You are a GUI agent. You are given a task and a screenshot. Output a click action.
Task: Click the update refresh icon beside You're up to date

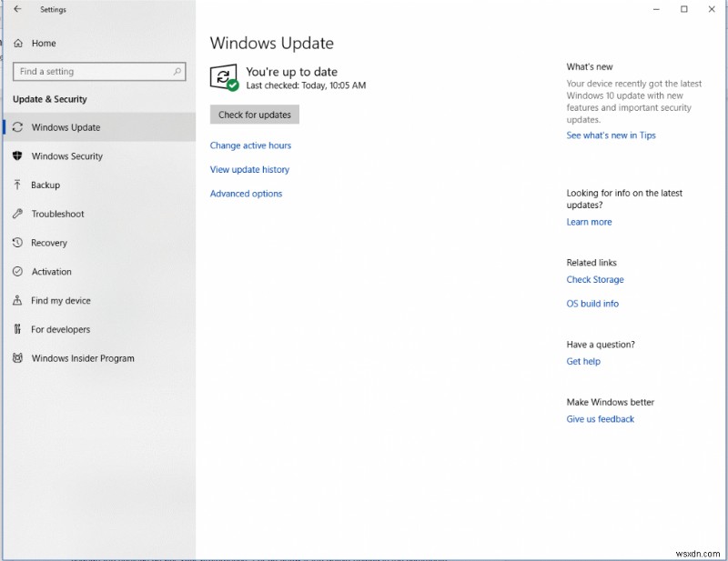coord(223,76)
